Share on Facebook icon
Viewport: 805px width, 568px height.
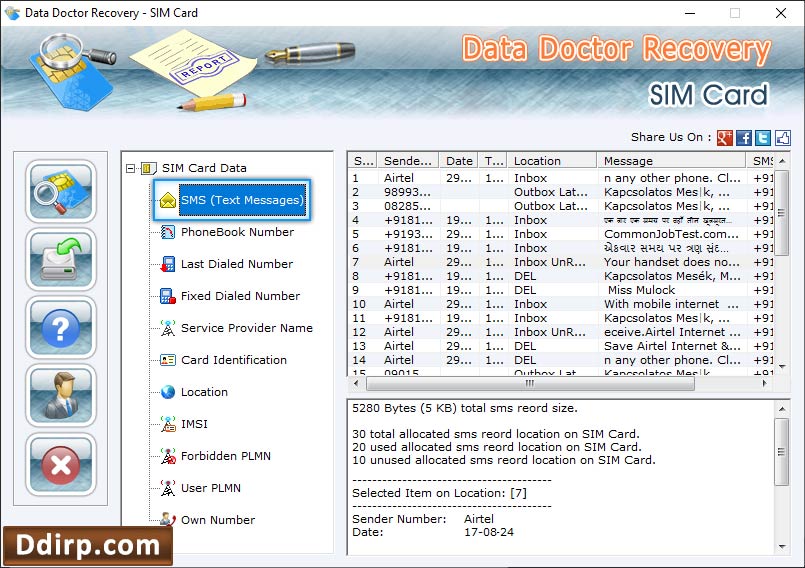point(744,138)
